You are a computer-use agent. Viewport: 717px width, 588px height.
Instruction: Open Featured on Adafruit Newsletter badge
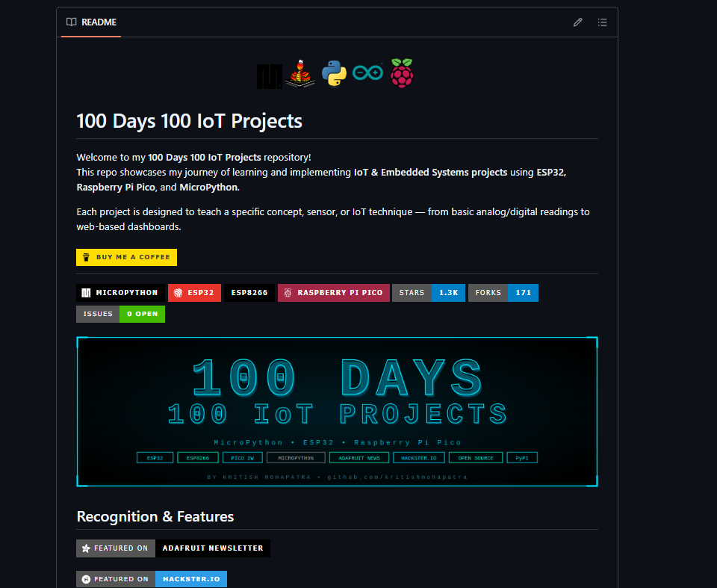point(173,548)
